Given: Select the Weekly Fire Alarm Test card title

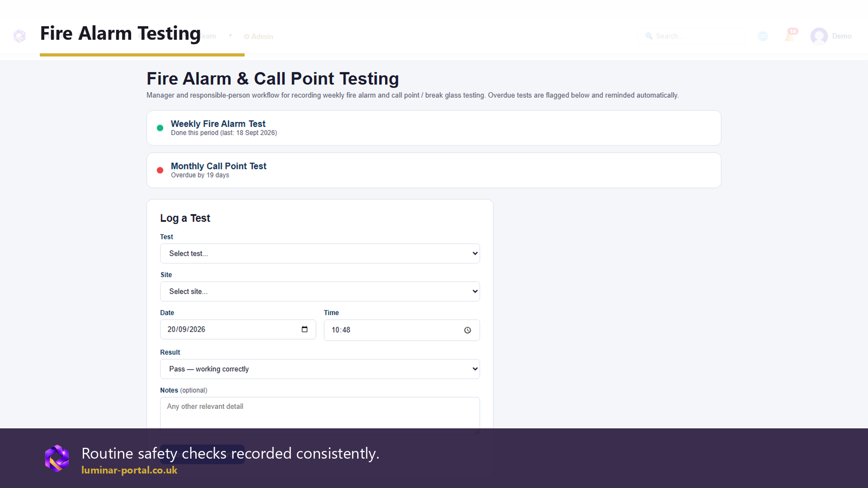Looking at the screenshot, I should pyautogui.click(x=218, y=124).
